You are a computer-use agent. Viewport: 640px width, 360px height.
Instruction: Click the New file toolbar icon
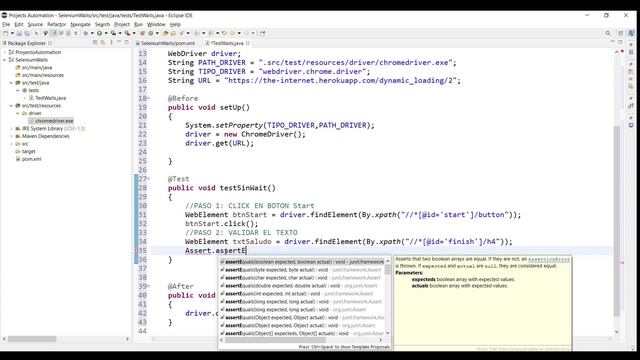6,33
